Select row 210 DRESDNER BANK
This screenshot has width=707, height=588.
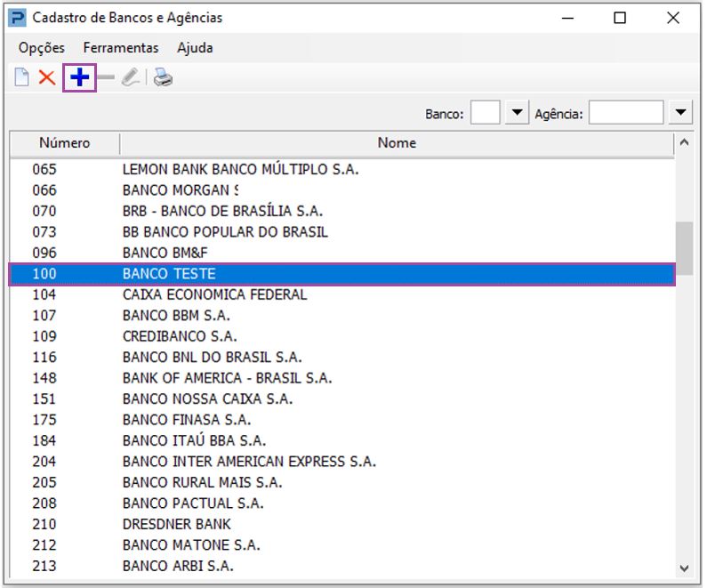[342, 525]
